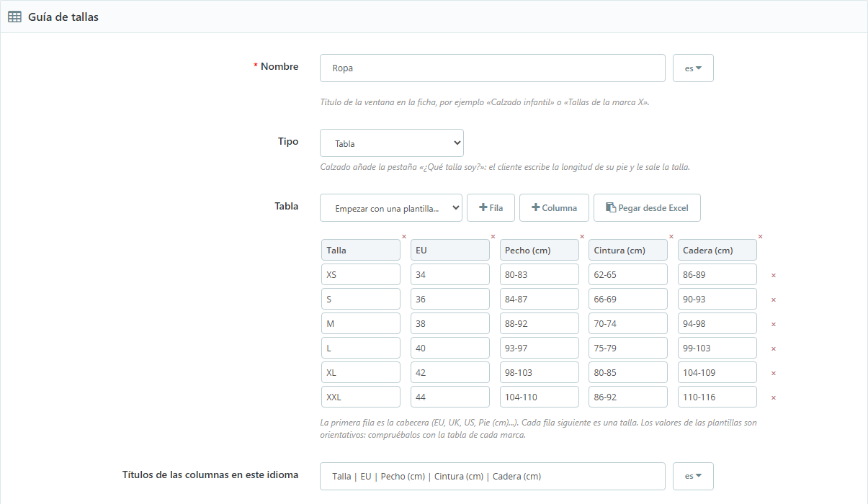Click the chest cell 84-87

click(x=540, y=299)
